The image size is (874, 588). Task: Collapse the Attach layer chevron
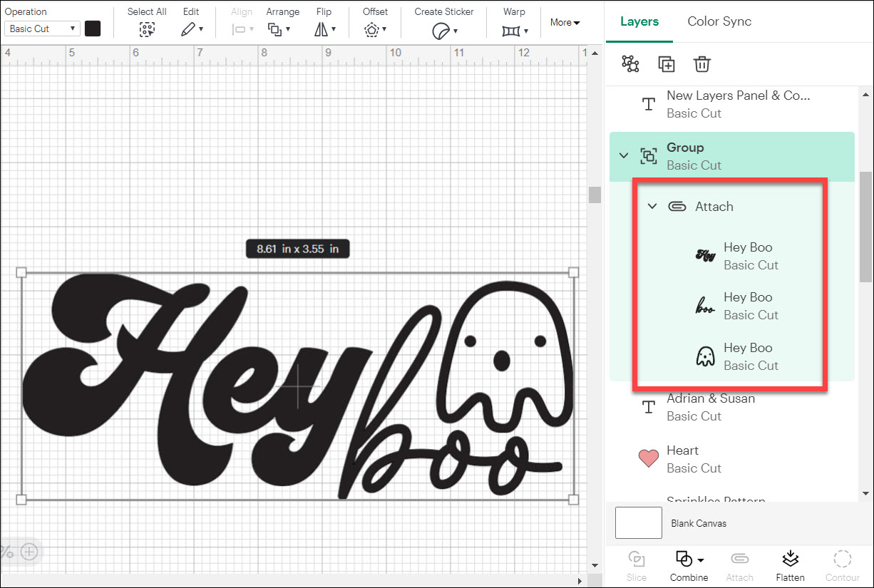click(x=652, y=207)
